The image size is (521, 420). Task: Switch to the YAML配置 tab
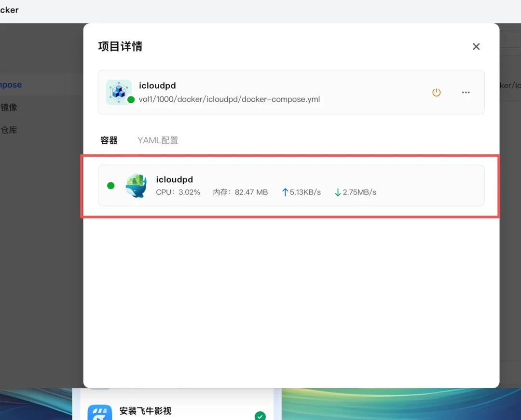(158, 140)
